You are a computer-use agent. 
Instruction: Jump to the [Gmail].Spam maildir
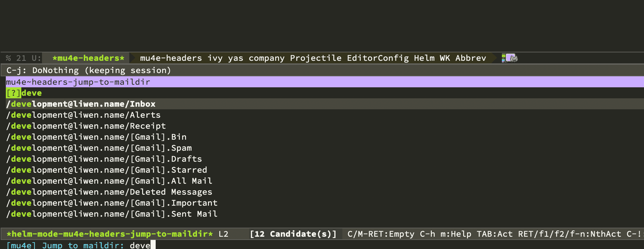[x=99, y=148]
